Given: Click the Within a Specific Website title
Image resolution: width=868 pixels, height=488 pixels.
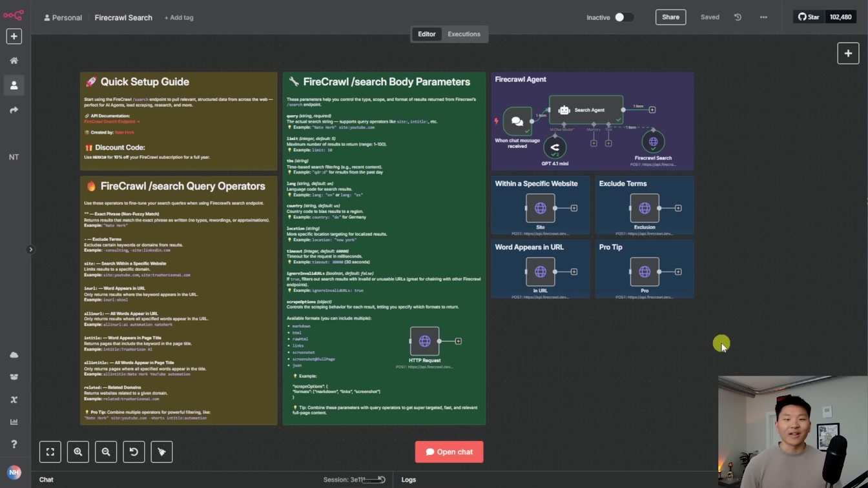Looking at the screenshot, I should point(536,183).
